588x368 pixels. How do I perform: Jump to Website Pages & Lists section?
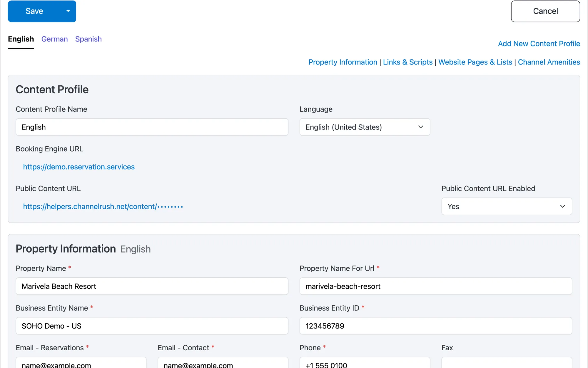(475, 62)
